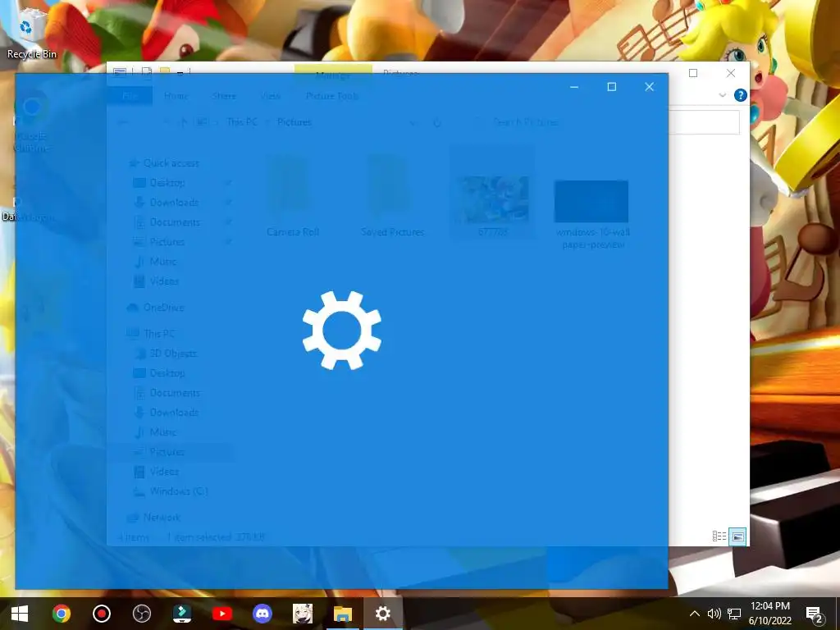The width and height of the screenshot is (840, 630).
Task: Open the teal video editor taskbar icon
Action: pos(182,614)
